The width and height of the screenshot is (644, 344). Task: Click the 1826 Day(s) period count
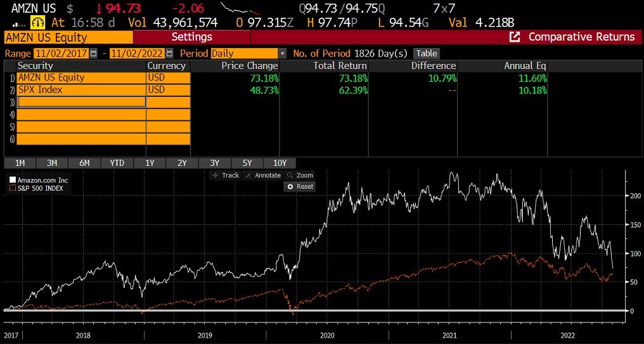click(380, 53)
